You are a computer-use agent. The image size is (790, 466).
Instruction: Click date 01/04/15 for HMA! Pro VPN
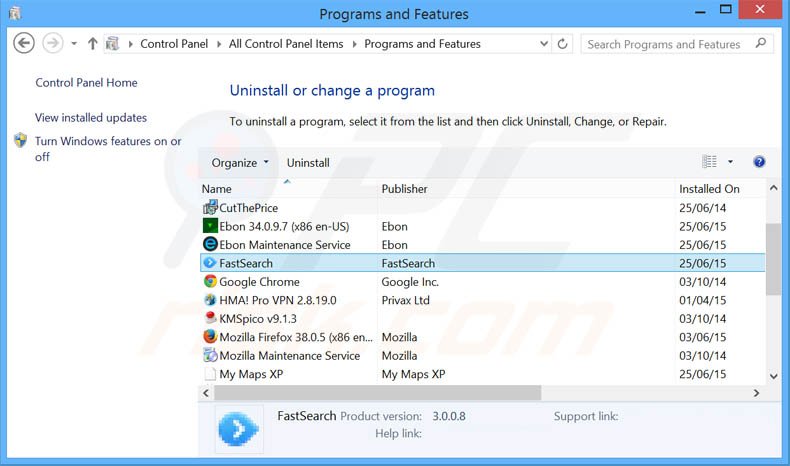coord(702,300)
